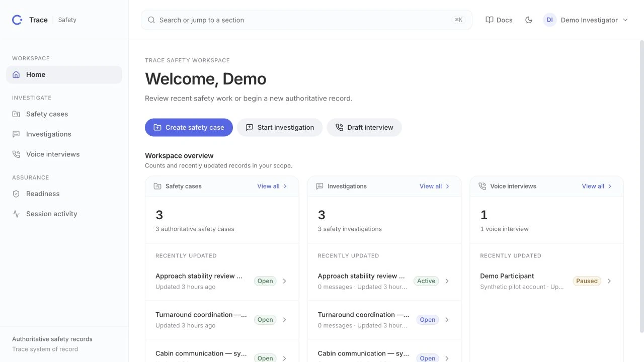Click the phone icon on the Draft interview button
This screenshot has width=644, height=362.
tap(340, 128)
